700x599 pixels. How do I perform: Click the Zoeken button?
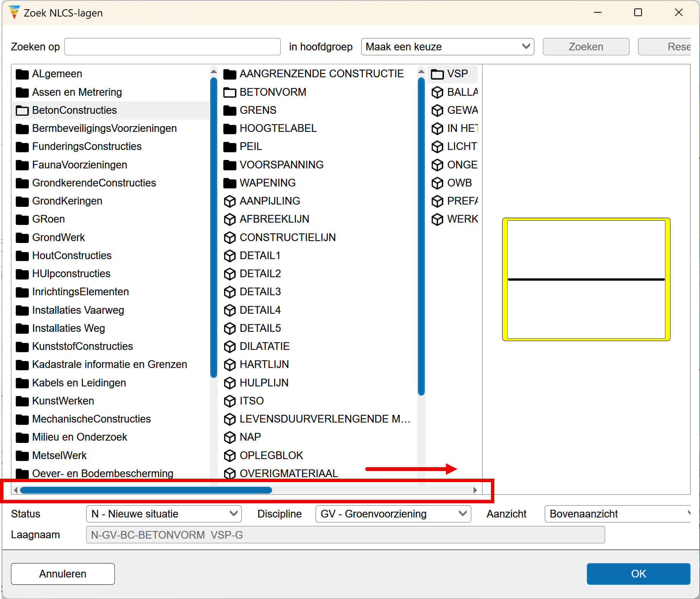point(586,47)
